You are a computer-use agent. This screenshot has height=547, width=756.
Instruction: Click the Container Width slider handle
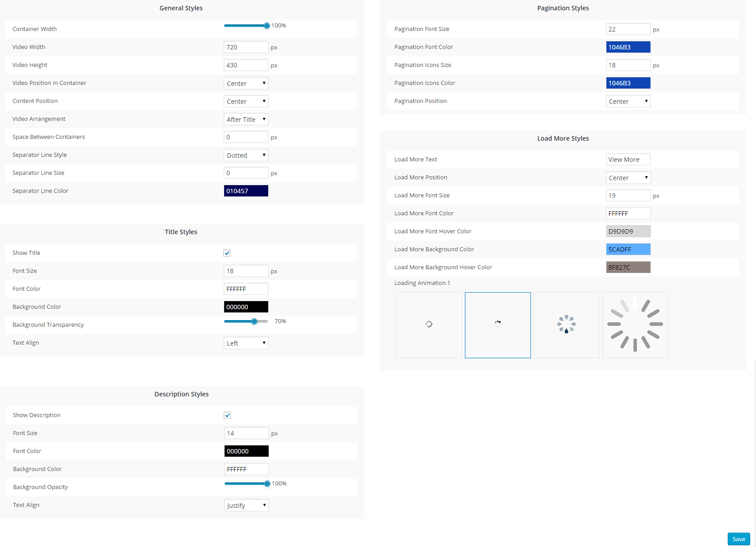click(267, 26)
